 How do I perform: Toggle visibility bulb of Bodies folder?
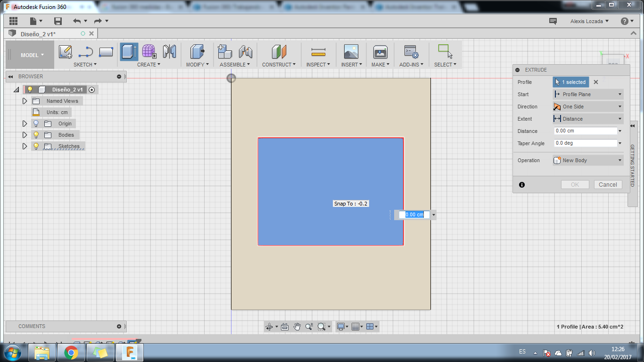(36, 135)
